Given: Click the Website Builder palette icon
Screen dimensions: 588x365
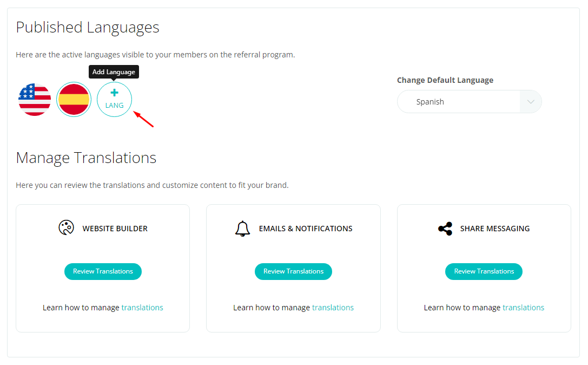Looking at the screenshot, I should pos(66,228).
